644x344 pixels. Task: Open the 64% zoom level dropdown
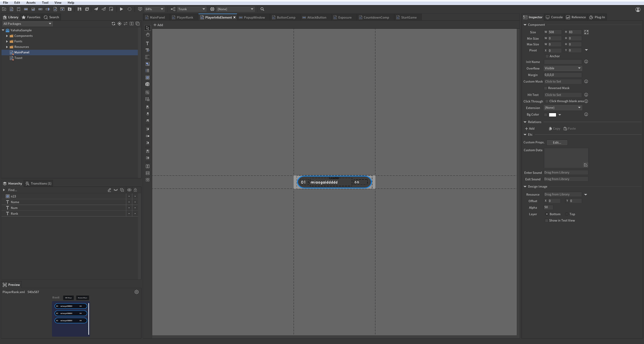point(154,9)
